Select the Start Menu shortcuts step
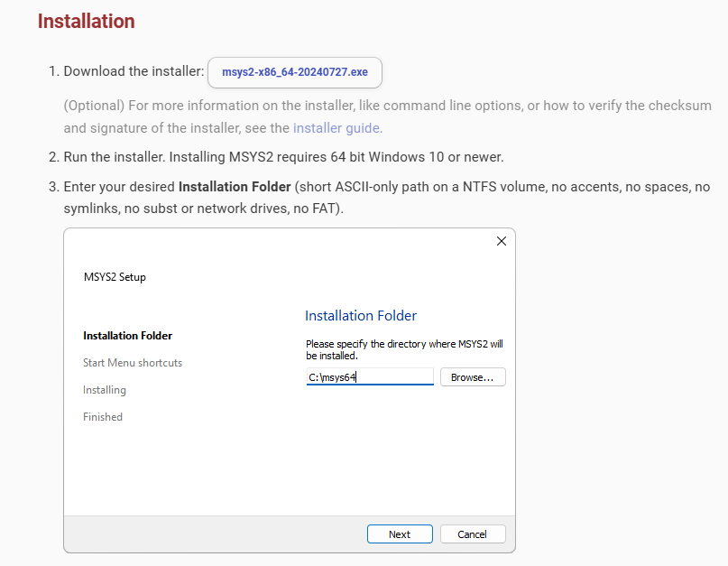The image size is (728, 566). click(133, 363)
